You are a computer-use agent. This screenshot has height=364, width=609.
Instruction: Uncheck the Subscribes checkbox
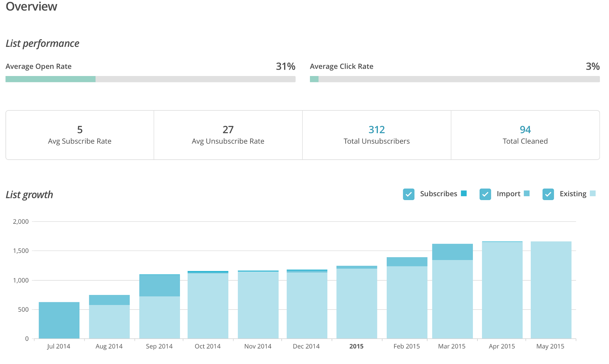point(408,194)
